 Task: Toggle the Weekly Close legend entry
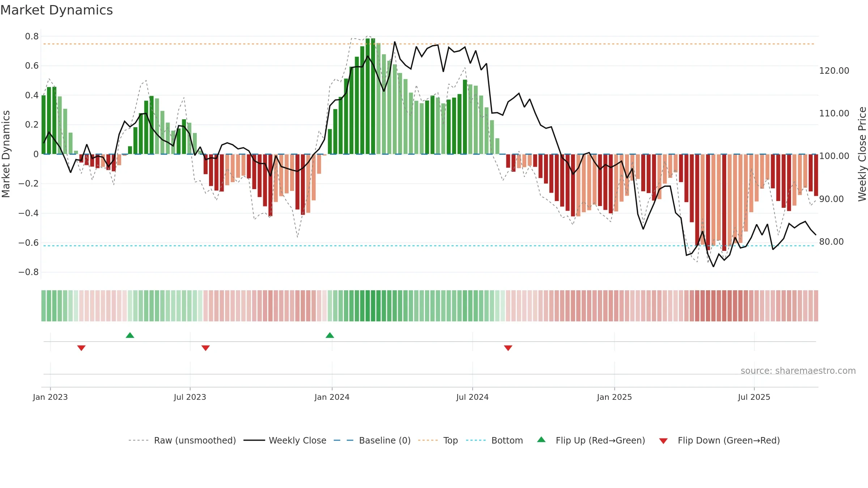tap(285, 440)
